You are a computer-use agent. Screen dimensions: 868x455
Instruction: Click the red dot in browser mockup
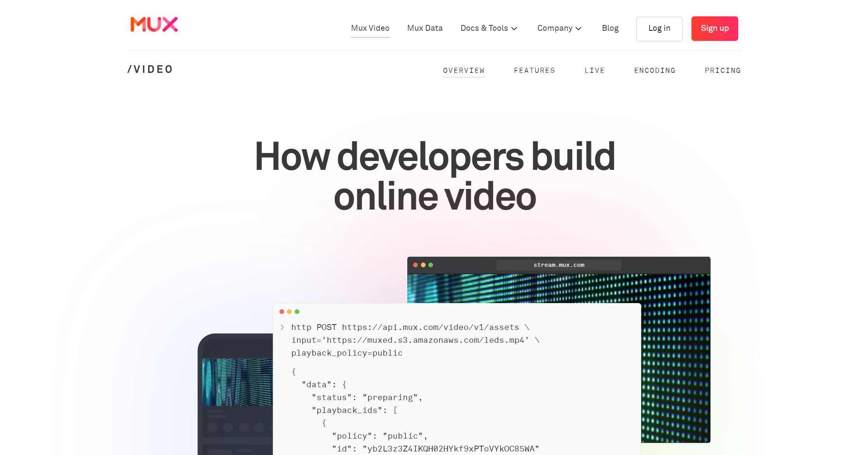click(415, 265)
